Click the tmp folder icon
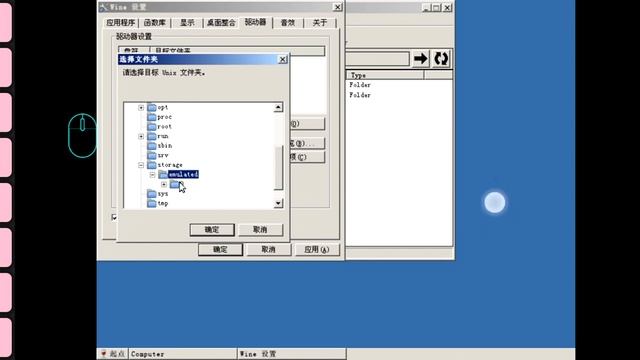 pyautogui.click(x=151, y=203)
